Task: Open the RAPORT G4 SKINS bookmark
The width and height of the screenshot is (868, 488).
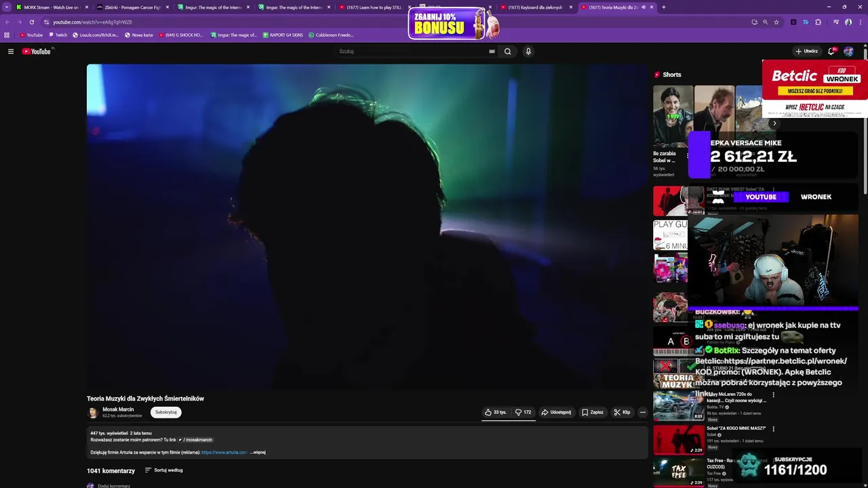Action: (283, 35)
